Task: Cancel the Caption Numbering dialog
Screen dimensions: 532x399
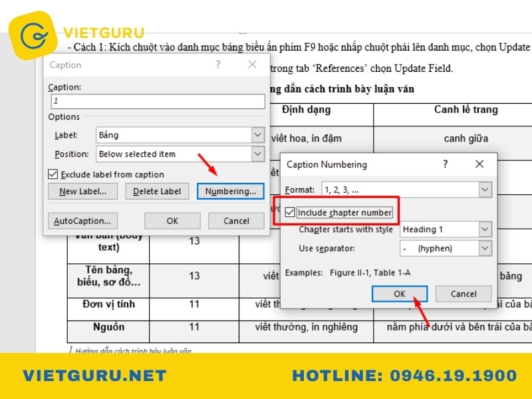Action: [x=464, y=294]
